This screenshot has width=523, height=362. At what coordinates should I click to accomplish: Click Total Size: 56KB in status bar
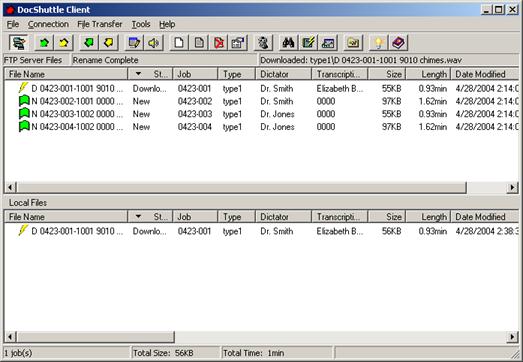[163, 353]
